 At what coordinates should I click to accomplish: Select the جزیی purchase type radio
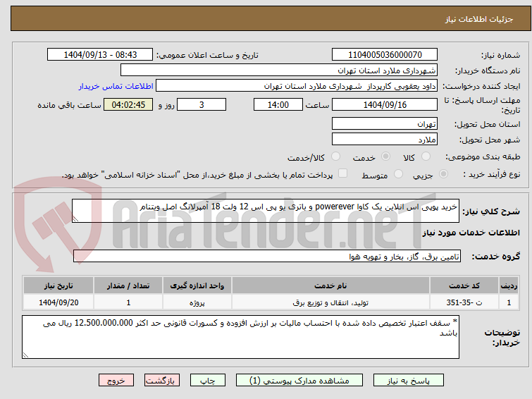(x=443, y=174)
